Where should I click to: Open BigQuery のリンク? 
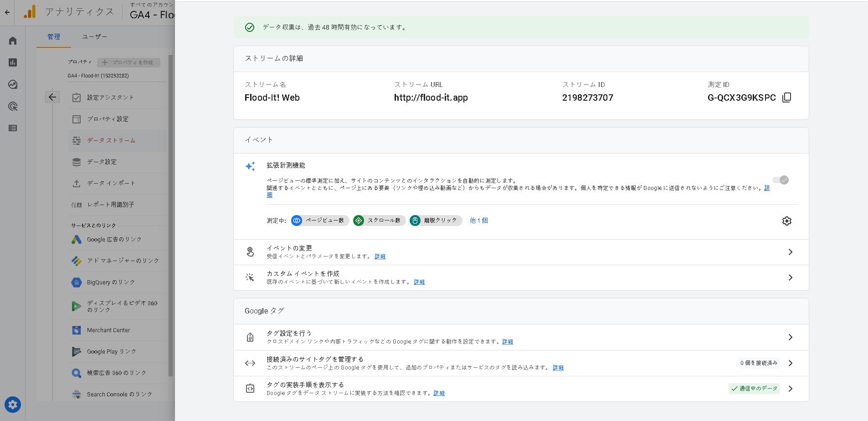click(x=117, y=282)
